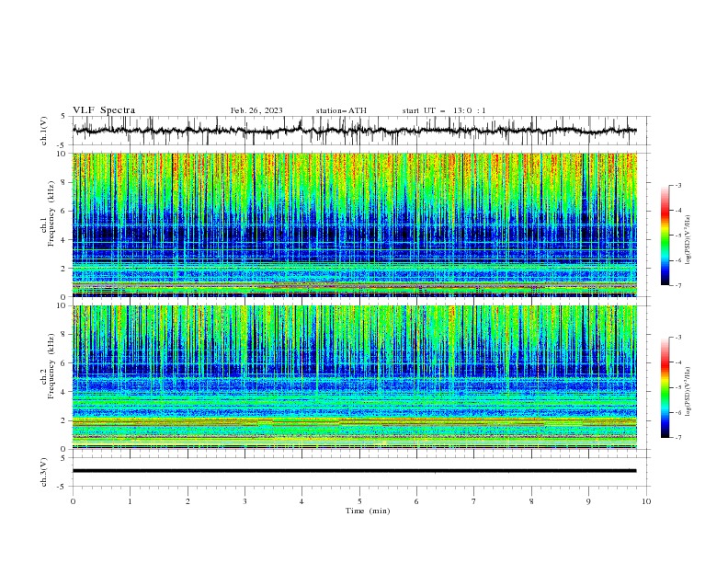Click the ch.2 'log(PSD)(V²/Hz)' colorbar label
Image resolution: width=728 pixels, height=563 pixels.
click(x=688, y=392)
